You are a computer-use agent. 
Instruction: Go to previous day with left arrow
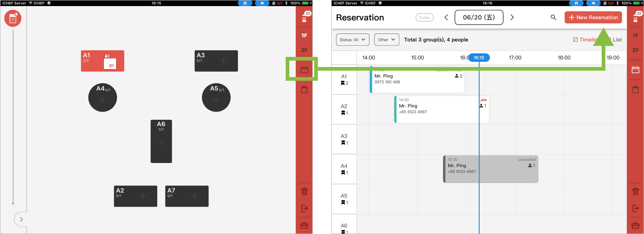point(446,17)
